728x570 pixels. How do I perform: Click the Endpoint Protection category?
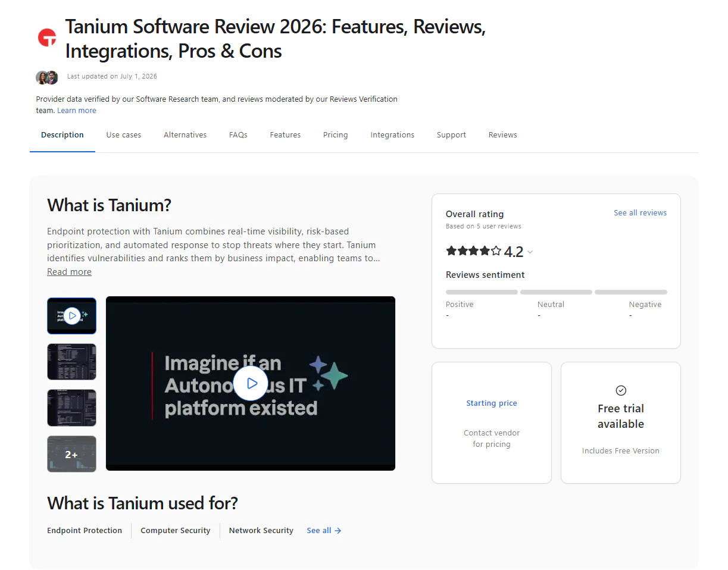click(85, 531)
